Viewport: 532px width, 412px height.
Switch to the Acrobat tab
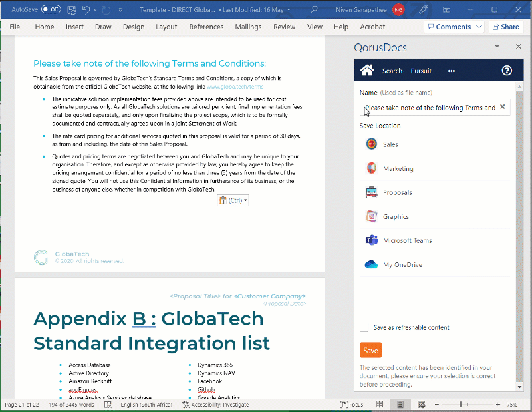point(372,27)
